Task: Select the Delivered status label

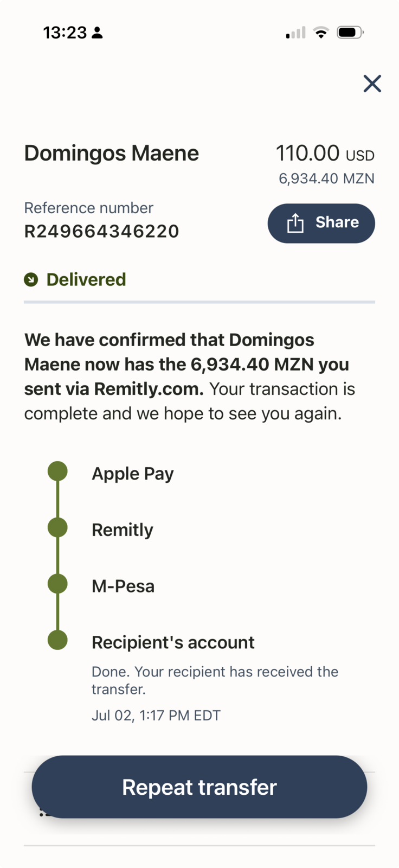Action: tap(86, 279)
